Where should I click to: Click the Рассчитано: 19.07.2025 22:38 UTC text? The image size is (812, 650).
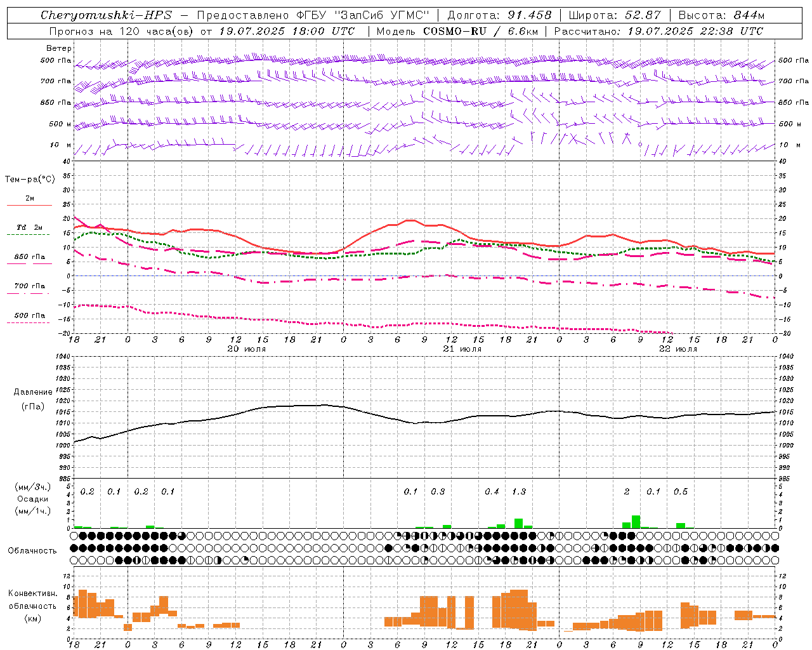[658, 31]
